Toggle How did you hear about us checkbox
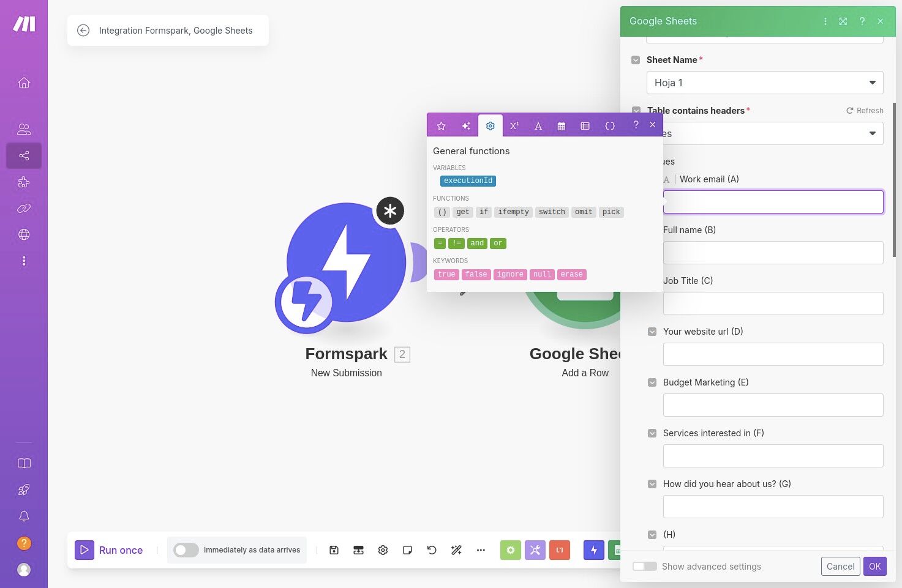The width and height of the screenshot is (902, 588). click(652, 484)
